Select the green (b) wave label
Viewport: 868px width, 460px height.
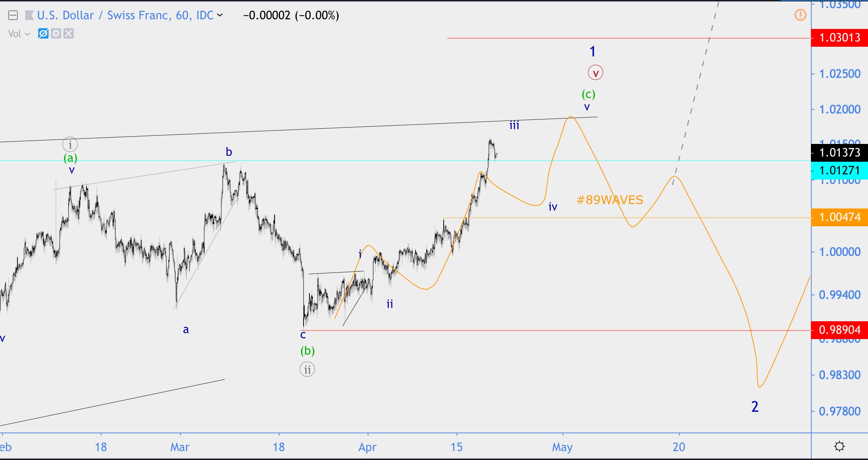coord(308,351)
